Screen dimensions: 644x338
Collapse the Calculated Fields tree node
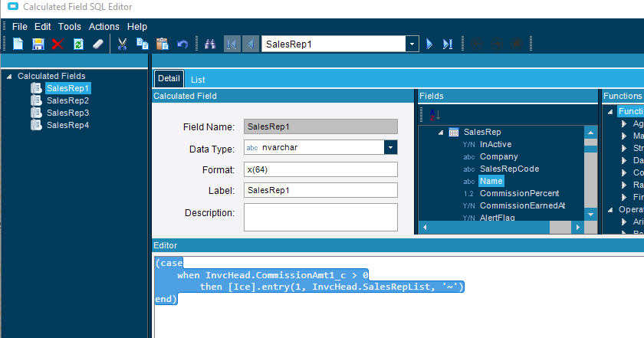click(x=9, y=77)
